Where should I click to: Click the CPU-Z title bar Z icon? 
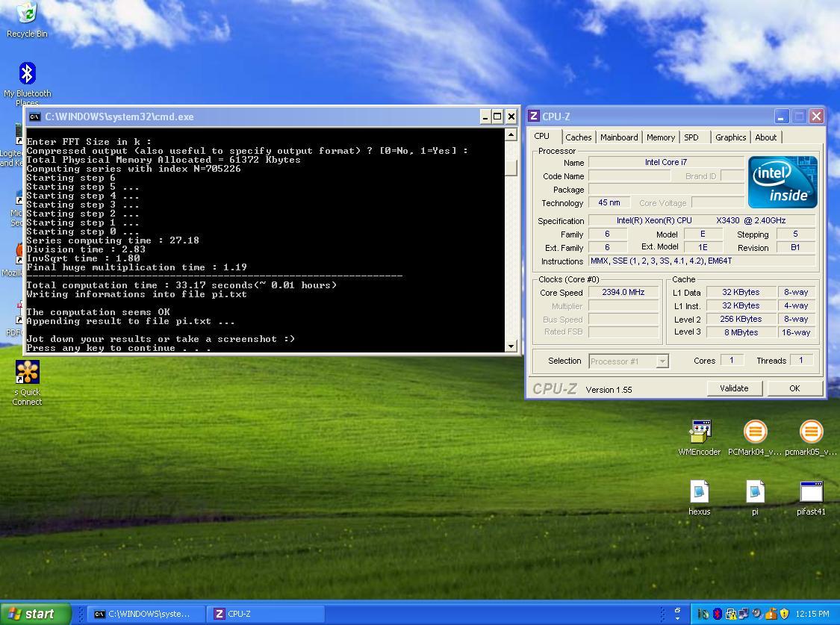tap(534, 116)
